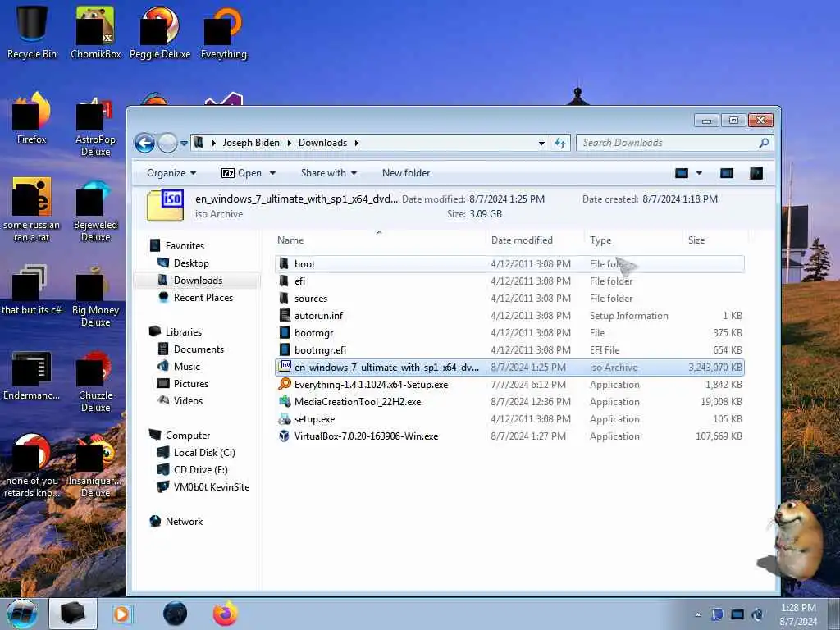Select VirtualBox-7.0.20-163906-Win.exe
The image size is (840, 630).
[509, 436]
